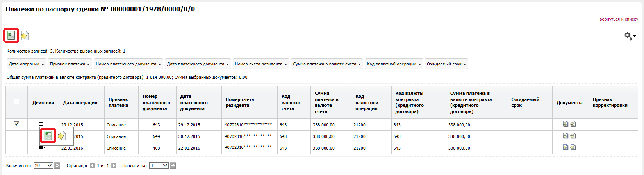The height and width of the screenshot is (175, 644).
Task: Check the checkbox for the 22.01.2016 payment row
Action: coord(16,147)
